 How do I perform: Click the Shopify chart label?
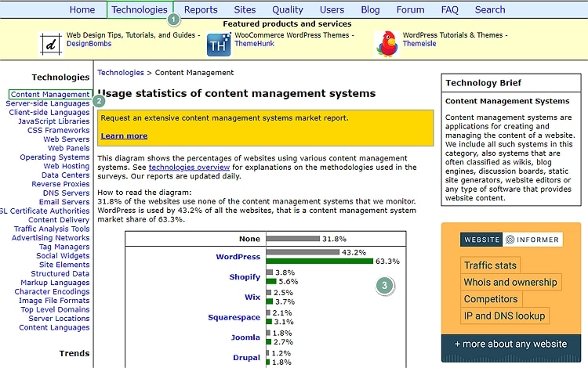click(x=245, y=277)
